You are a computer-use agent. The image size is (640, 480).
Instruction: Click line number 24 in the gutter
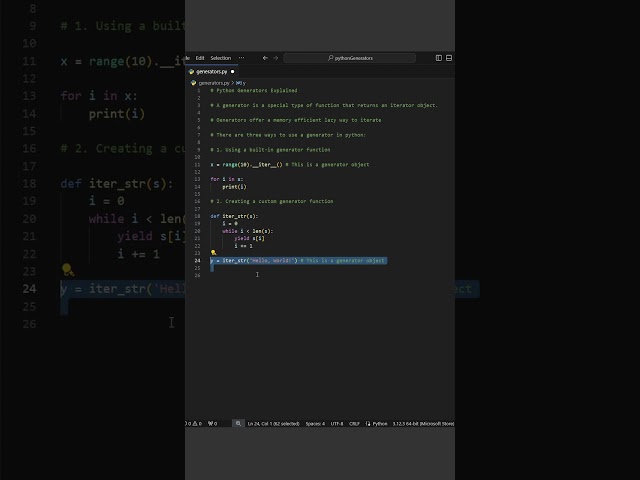coord(198,260)
